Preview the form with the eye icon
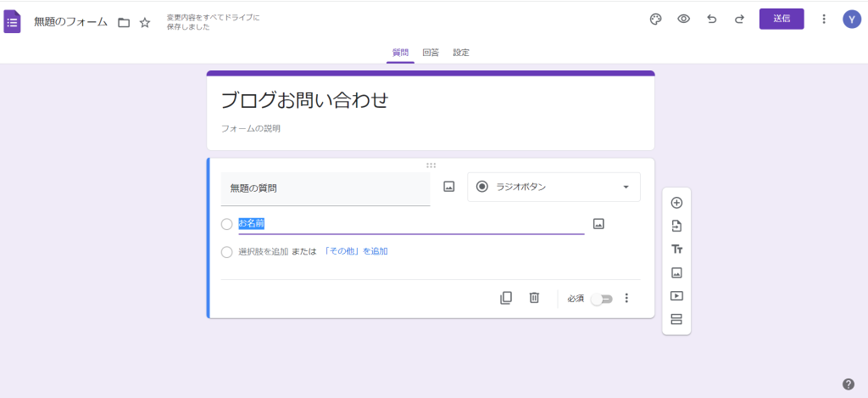The width and height of the screenshot is (868, 398). (x=683, y=20)
